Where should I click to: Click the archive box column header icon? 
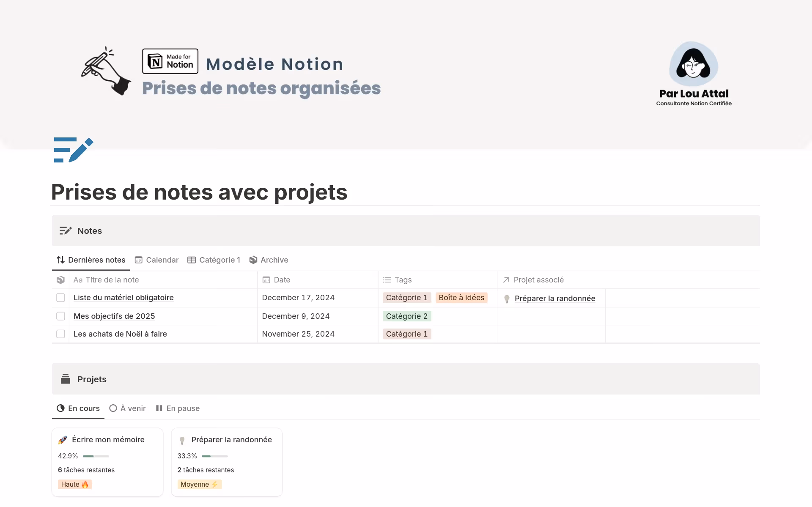[x=60, y=280]
